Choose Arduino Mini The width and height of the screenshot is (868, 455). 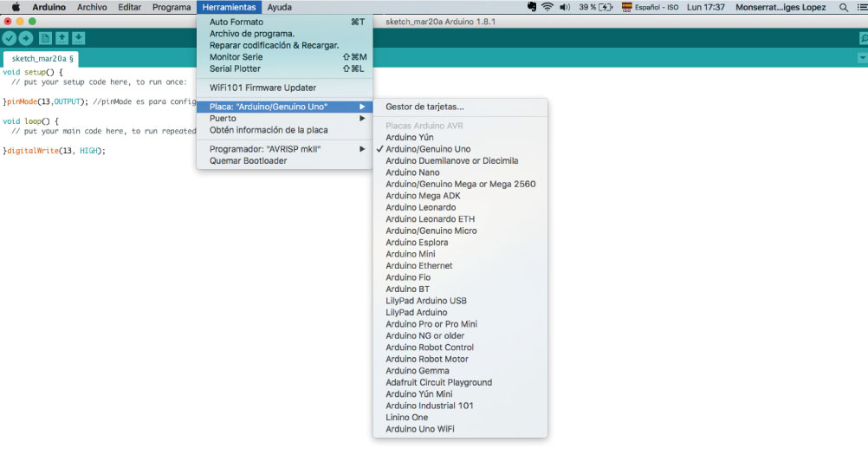[460, 254]
